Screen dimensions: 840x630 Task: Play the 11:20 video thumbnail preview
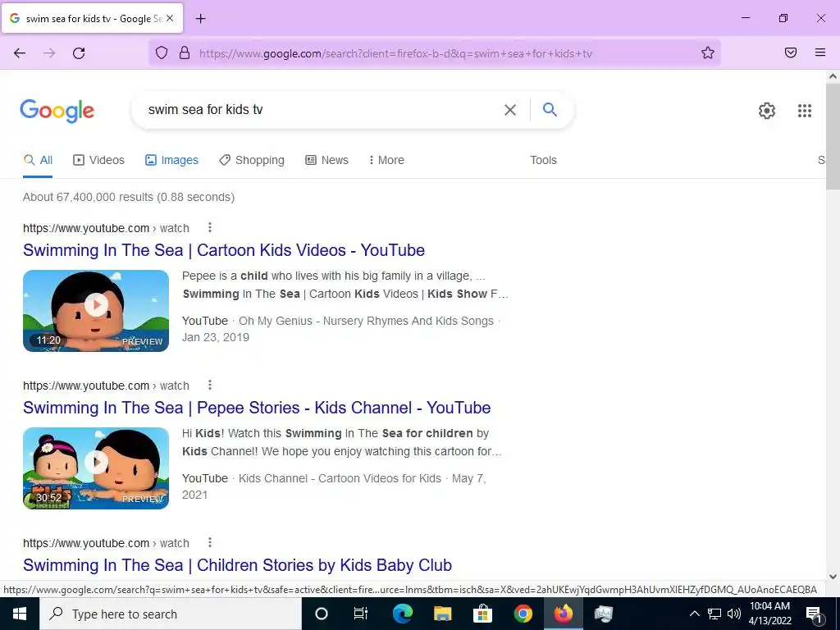(x=96, y=311)
